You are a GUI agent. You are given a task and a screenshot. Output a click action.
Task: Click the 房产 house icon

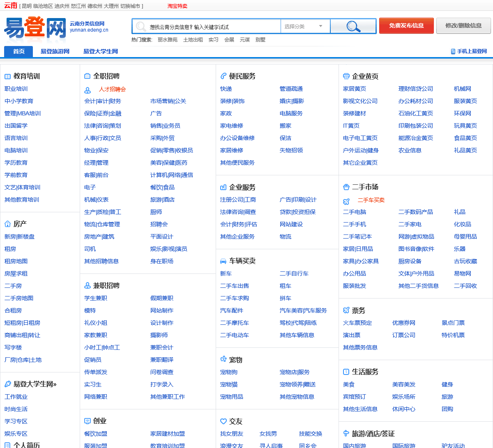click(x=7, y=224)
